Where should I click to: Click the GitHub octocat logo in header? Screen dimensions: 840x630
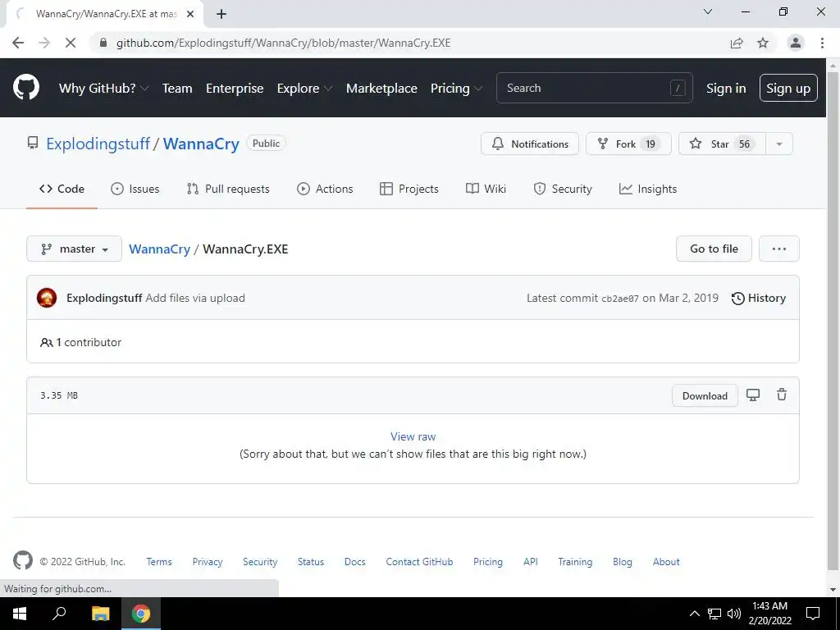[26, 88]
